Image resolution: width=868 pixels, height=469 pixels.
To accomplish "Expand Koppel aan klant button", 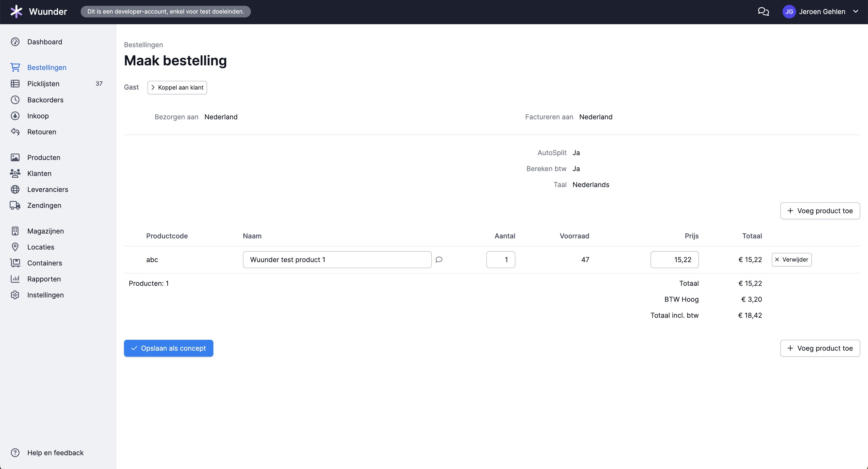I will [177, 88].
